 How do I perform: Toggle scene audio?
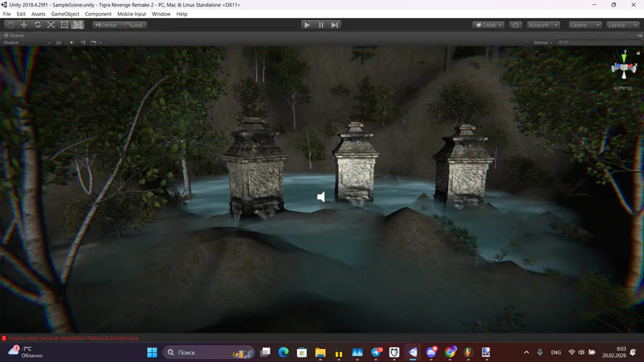[83, 42]
